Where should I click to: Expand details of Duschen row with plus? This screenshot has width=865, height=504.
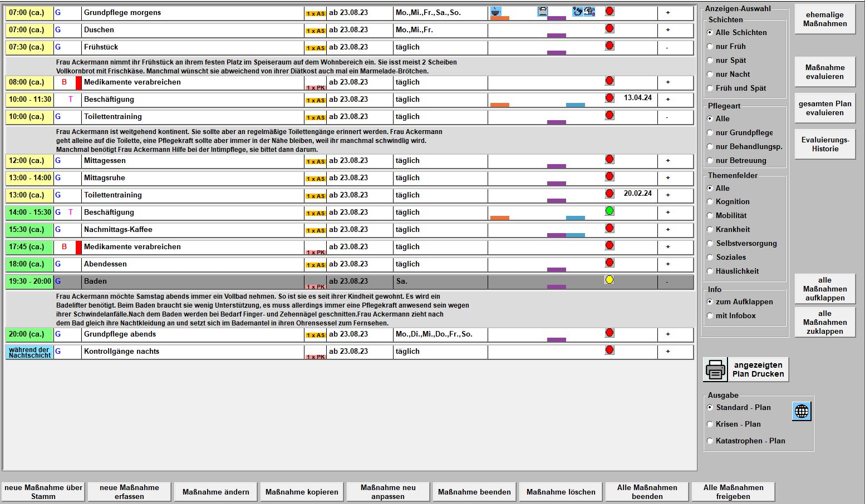668,30
